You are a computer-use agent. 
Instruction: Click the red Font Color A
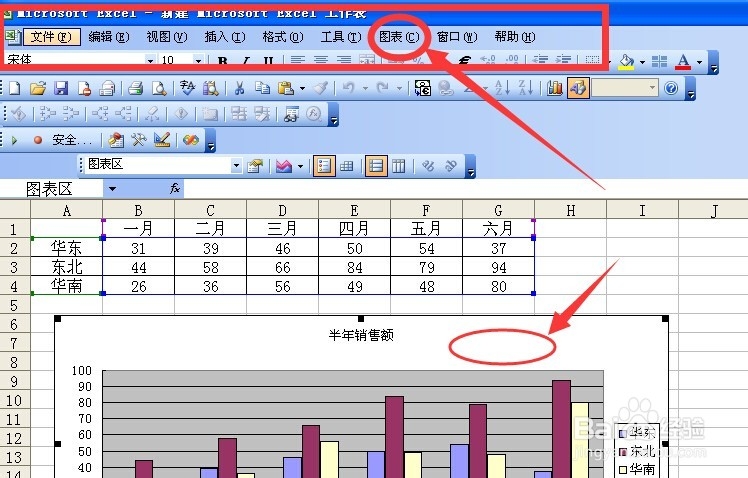tap(684, 62)
